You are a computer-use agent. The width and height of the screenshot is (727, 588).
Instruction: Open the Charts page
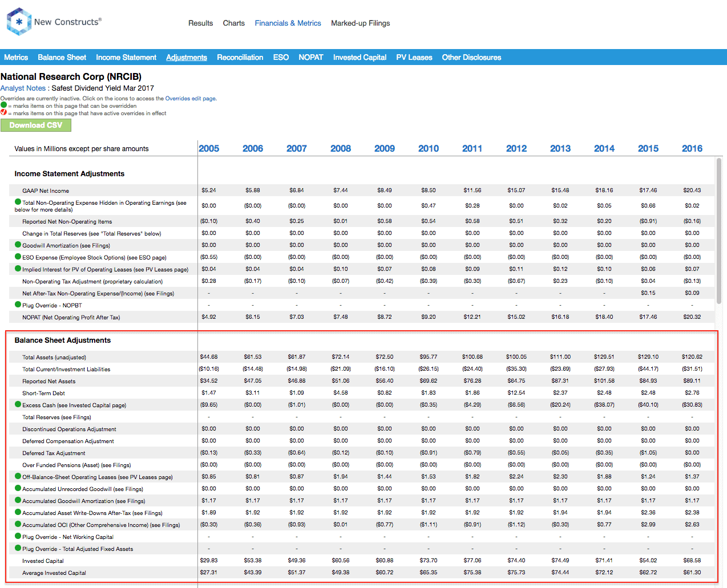click(x=234, y=23)
